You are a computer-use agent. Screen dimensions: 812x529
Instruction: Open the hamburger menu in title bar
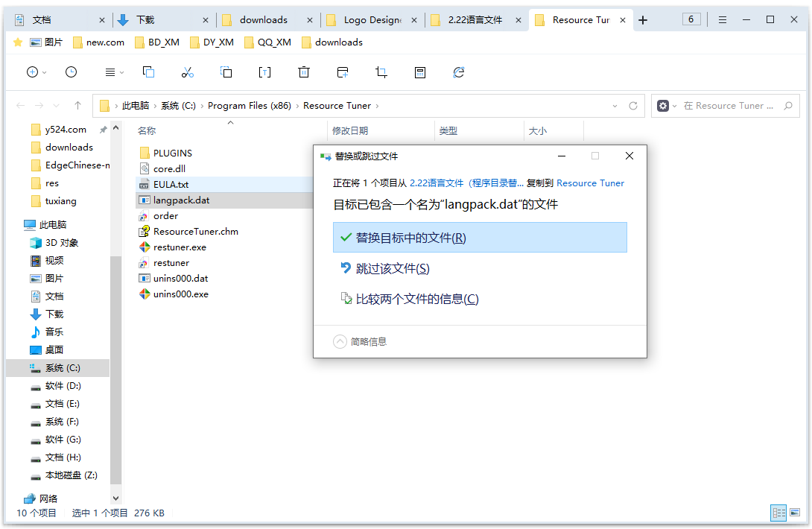tap(723, 19)
